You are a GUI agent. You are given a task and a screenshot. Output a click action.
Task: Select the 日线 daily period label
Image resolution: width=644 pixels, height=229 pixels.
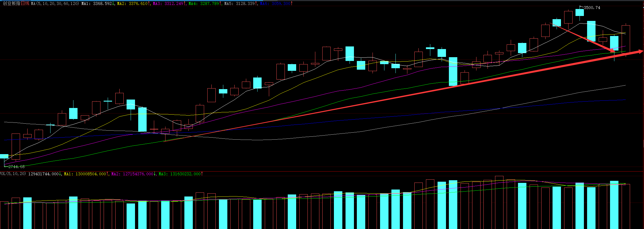[x=25, y=3]
